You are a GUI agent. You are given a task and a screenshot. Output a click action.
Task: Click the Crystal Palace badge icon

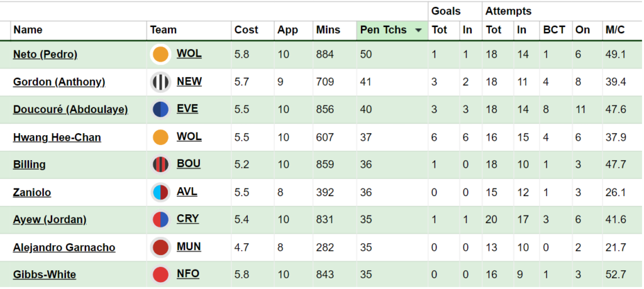(x=160, y=220)
